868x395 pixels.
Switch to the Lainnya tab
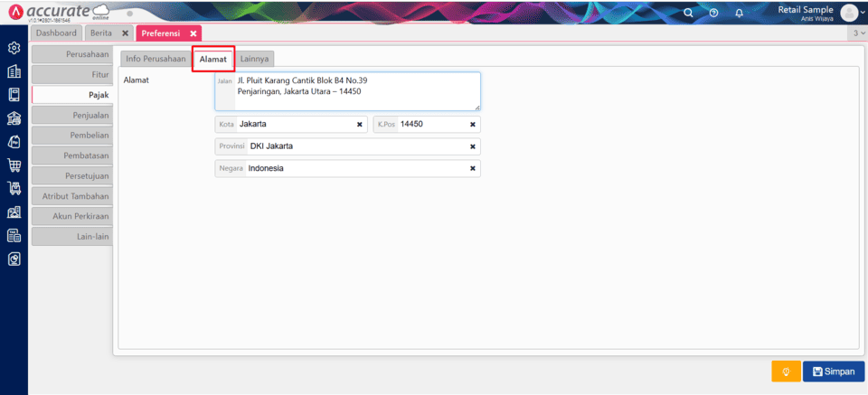tap(254, 59)
